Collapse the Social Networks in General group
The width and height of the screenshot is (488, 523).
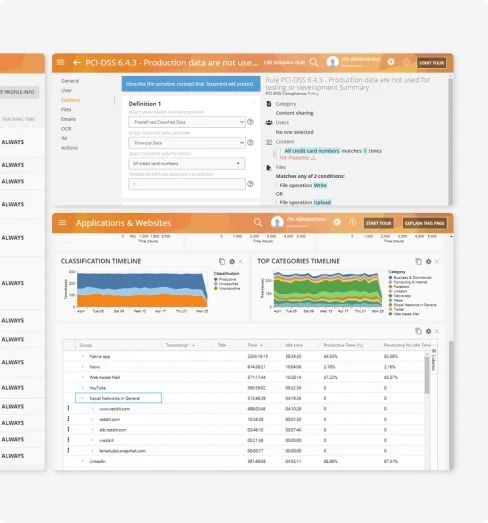pos(82,398)
